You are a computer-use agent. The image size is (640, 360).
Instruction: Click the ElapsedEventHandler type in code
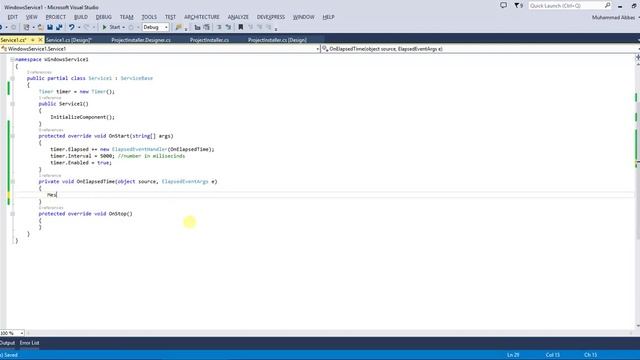140,149
